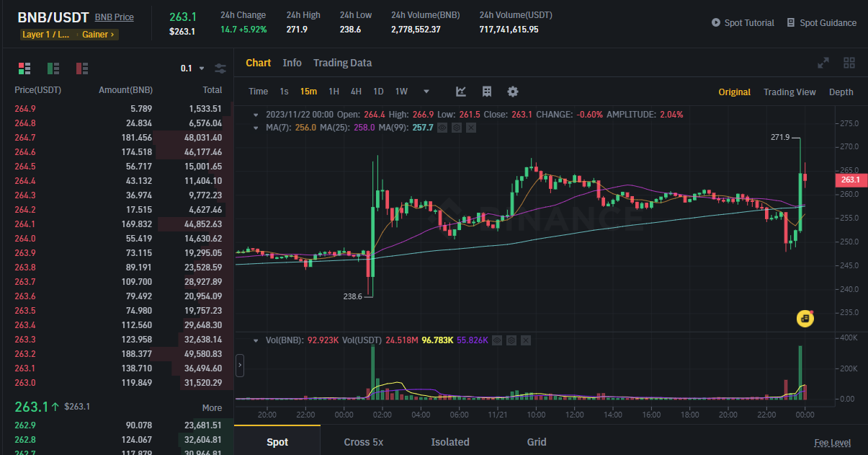Screen dimensions: 868x455
Task: Show both buy and sell orders view
Action: click(24, 69)
